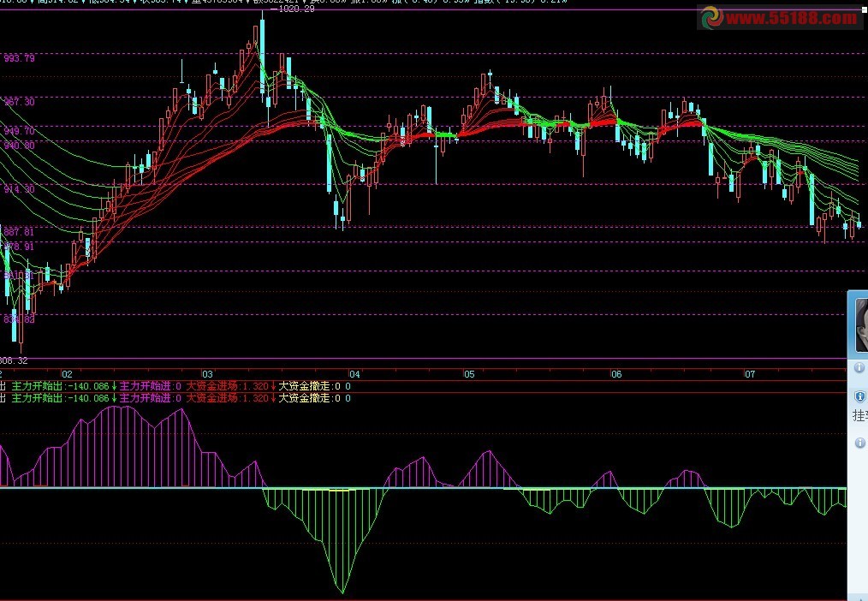
Task: Click the info icon below the 挂 text
Action: (859, 443)
